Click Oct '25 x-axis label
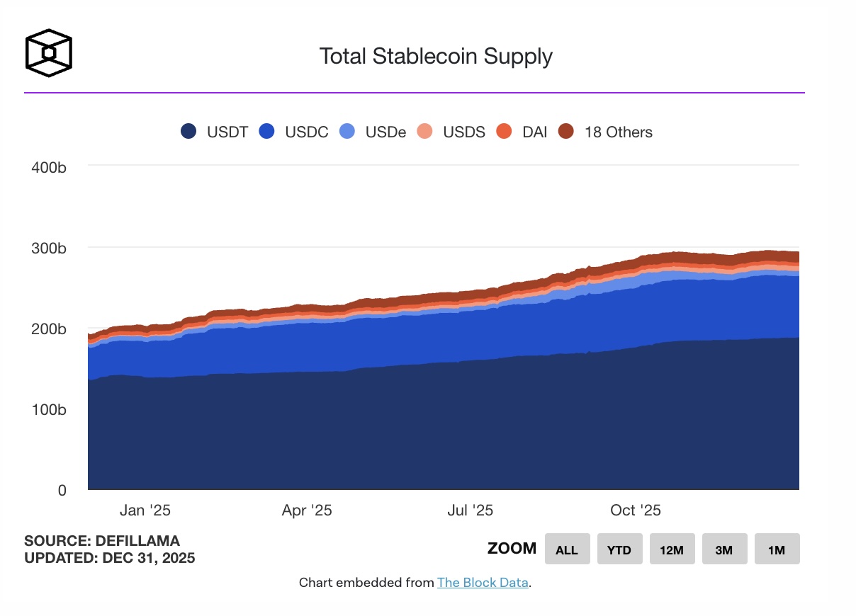 pyautogui.click(x=636, y=511)
